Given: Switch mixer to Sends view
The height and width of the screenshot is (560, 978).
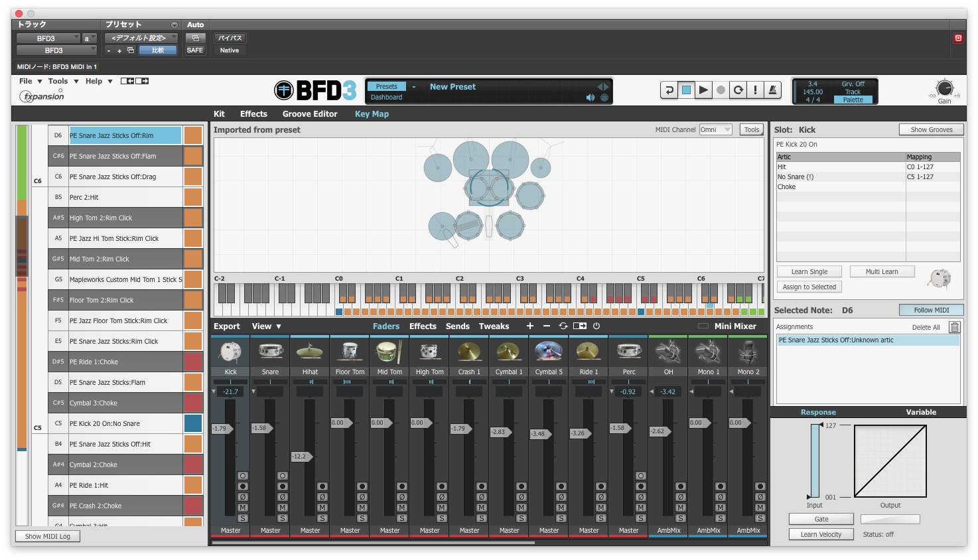Looking at the screenshot, I should [457, 326].
